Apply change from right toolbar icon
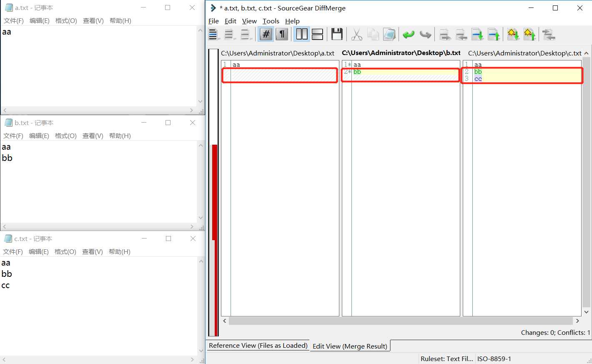 [462, 35]
